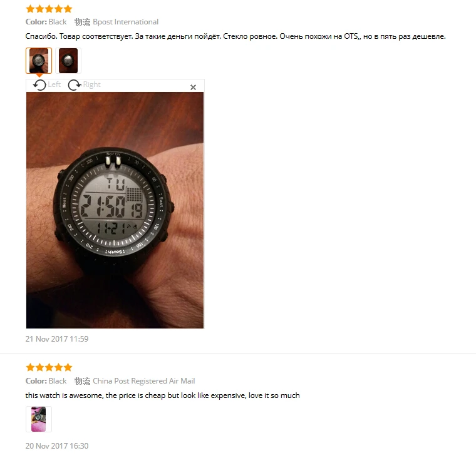The height and width of the screenshot is (458, 476).
Task: Click the Russian review text
Action: click(235, 36)
